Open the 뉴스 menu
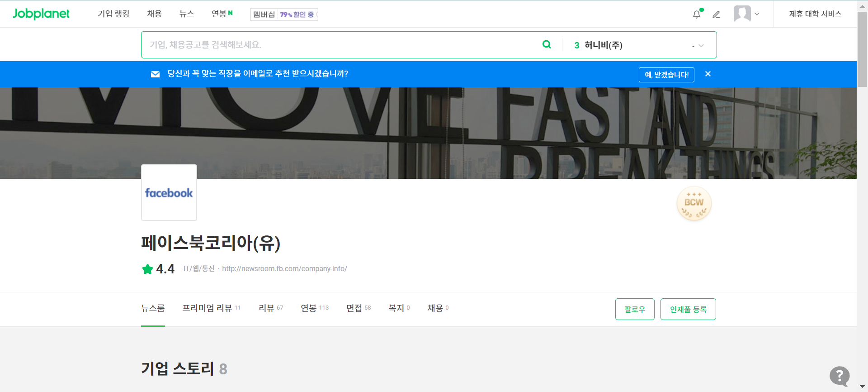The image size is (868, 392). [x=187, y=14]
